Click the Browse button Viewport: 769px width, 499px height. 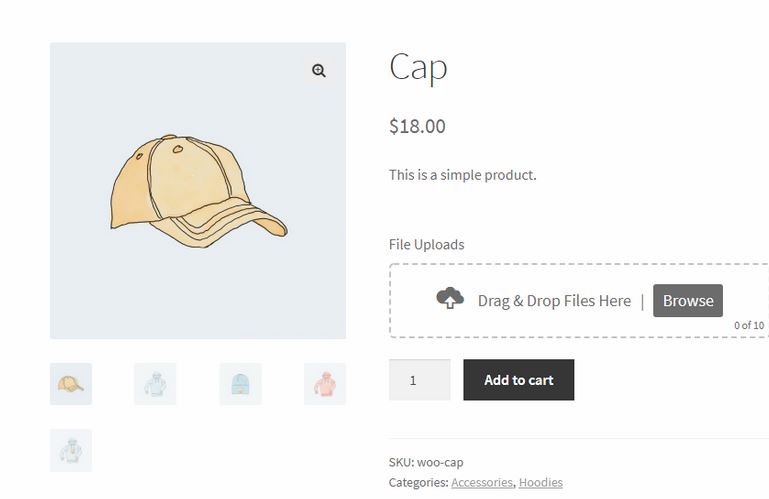tap(688, 300)
